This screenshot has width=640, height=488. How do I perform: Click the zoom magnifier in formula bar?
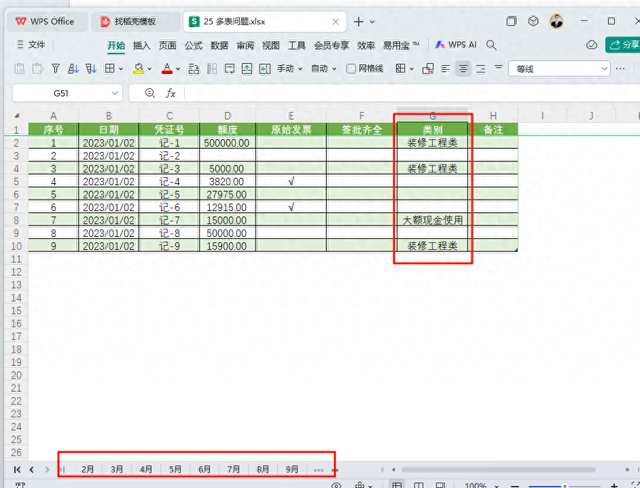pos(150,93)
